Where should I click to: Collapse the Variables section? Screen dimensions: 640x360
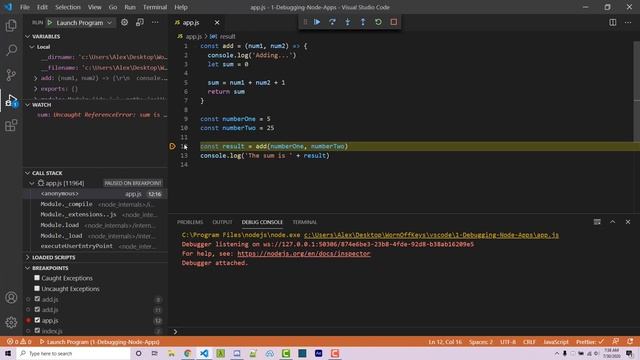27,36
